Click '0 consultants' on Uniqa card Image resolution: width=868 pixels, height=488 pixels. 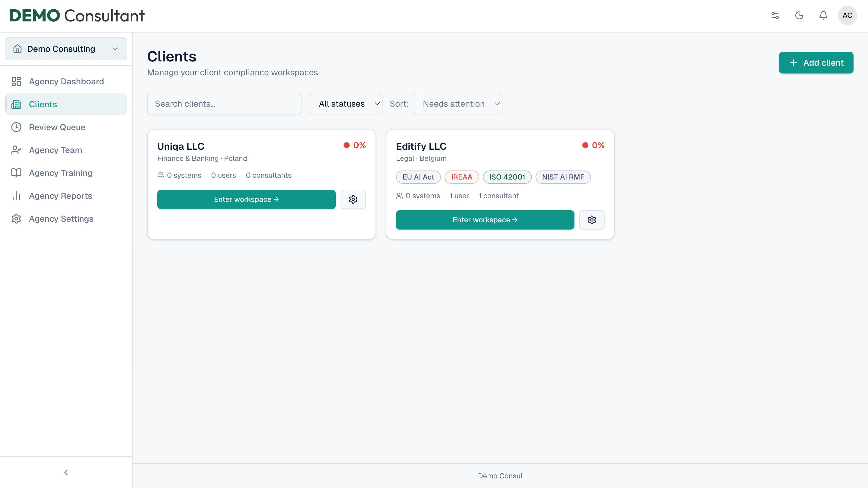pyautogui.click(x=269, y=175)
